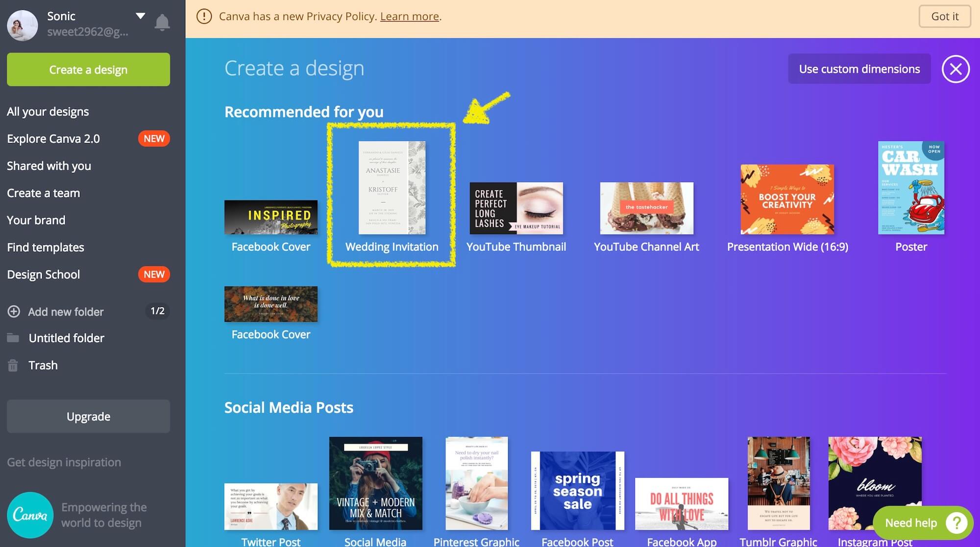Click the round Canva logo
The image size is (980, 547).
click(x=30, y=515)
